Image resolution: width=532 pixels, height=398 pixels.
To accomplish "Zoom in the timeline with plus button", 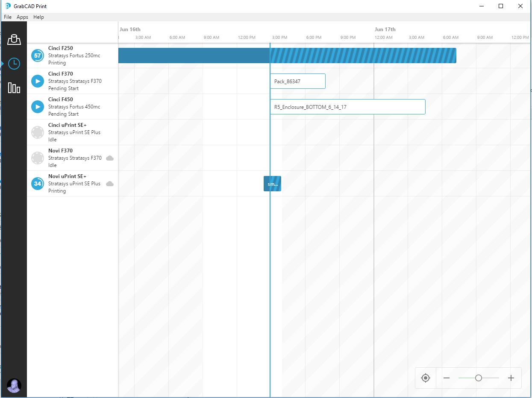I will [x=511, y=378].
